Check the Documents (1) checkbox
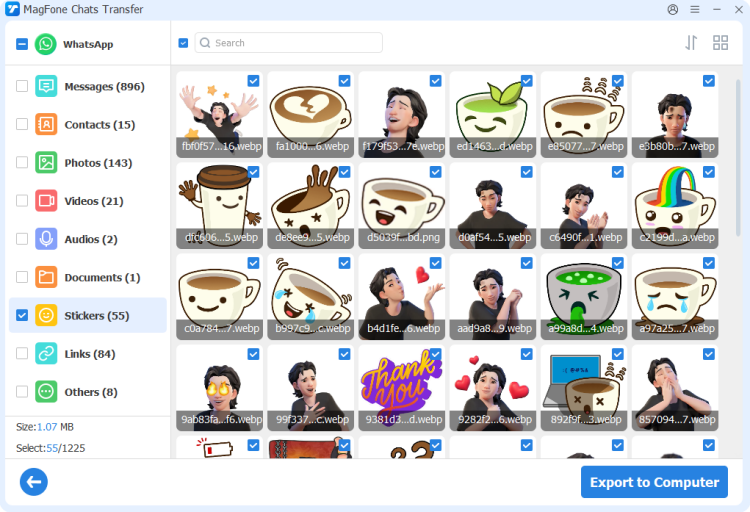This screenshot has height=512, width=750. click(22, 277)
